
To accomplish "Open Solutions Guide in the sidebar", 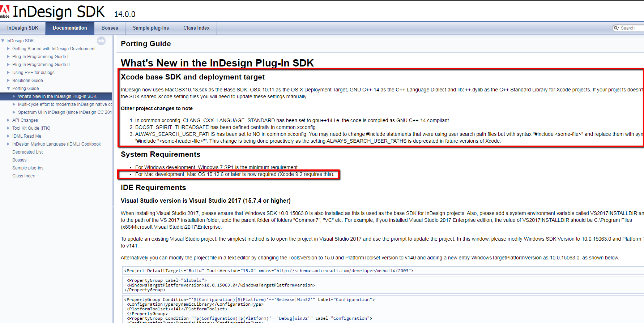I will (x=27, y=81).
